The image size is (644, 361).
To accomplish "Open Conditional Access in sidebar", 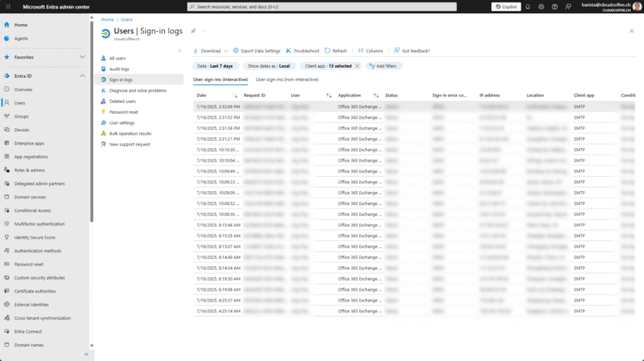I will 33,210.
